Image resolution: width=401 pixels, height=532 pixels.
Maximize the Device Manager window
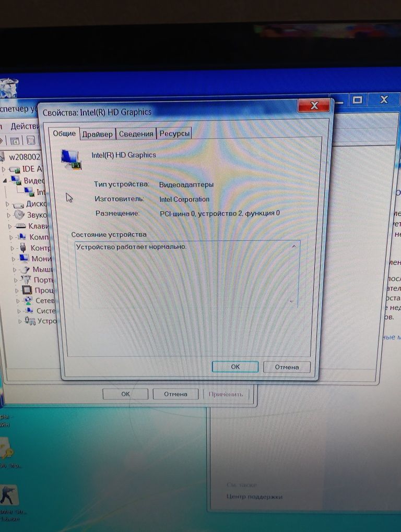coord(358,100)
